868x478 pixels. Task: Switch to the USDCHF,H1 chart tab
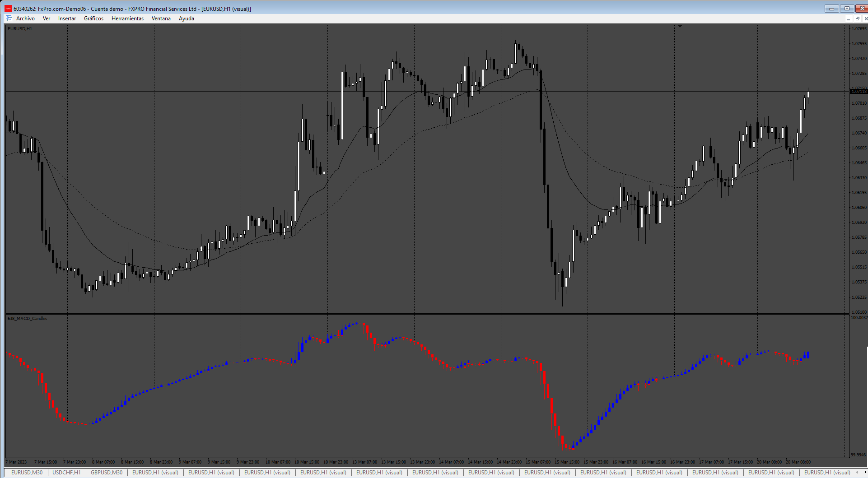pos(66,473)
